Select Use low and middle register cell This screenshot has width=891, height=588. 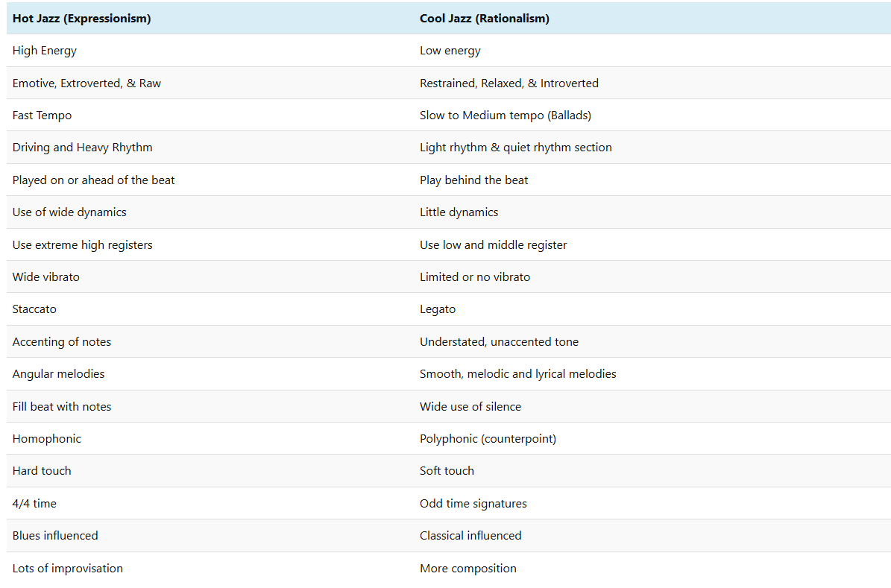coord(493,245)
